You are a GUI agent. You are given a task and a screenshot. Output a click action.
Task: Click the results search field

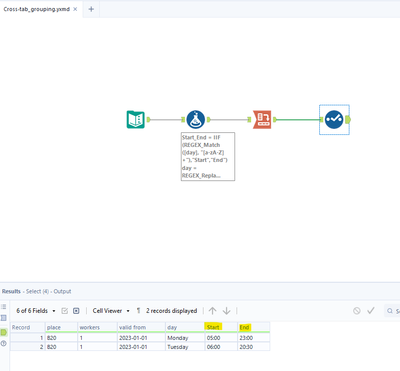click(x=392, y=311)
